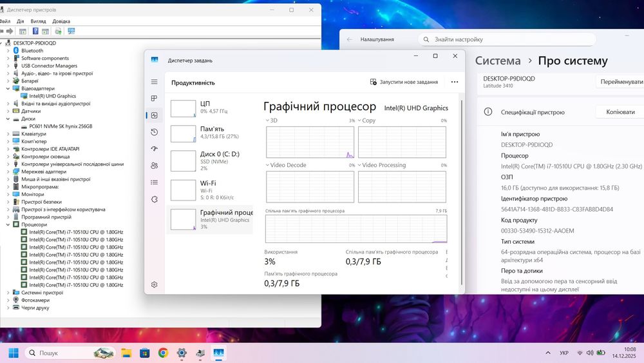This screenshot has height=363, width=644.
Task: Show hidden tray icons chevron
Action: click(x=548, y=353)
